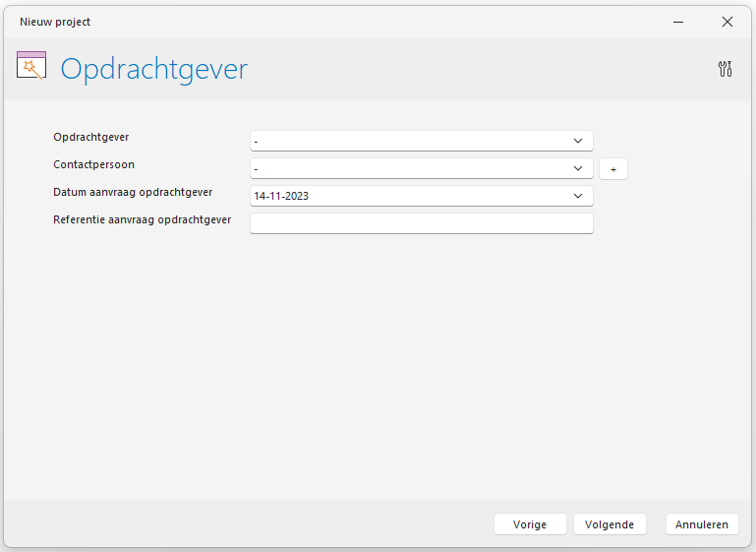This screenshot has height=552, width=756.
Task: Open the Contactpersoon dropdown arrow
Action: 578,168
